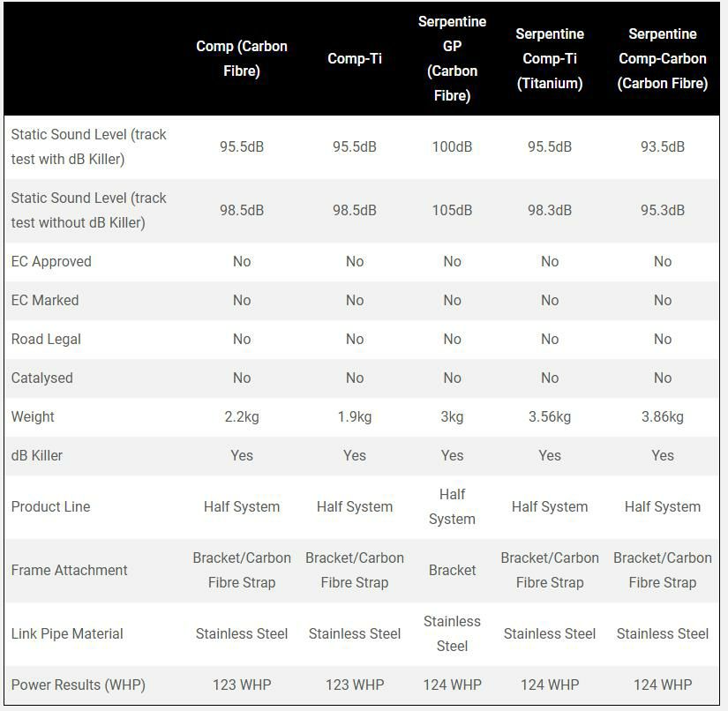
Task: Select the Comp-Ti column header
Action: click(354, 58)
